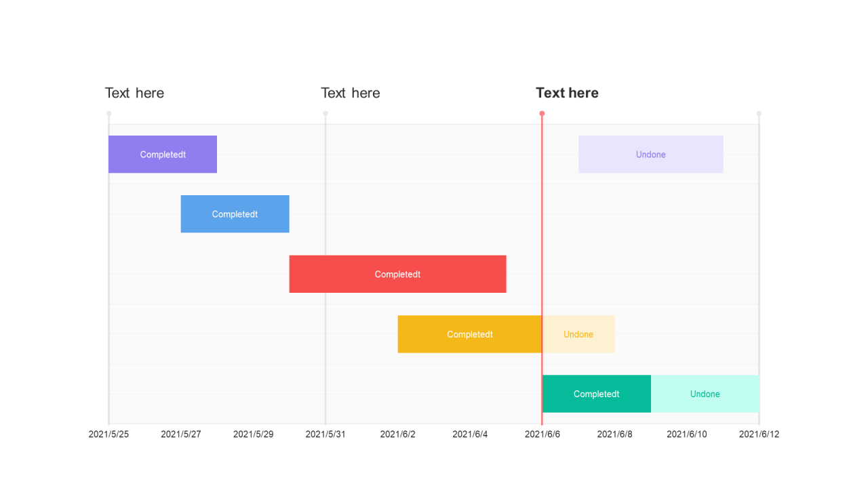
Task: Select the blue Completedt bar
Action: (235, 214)
